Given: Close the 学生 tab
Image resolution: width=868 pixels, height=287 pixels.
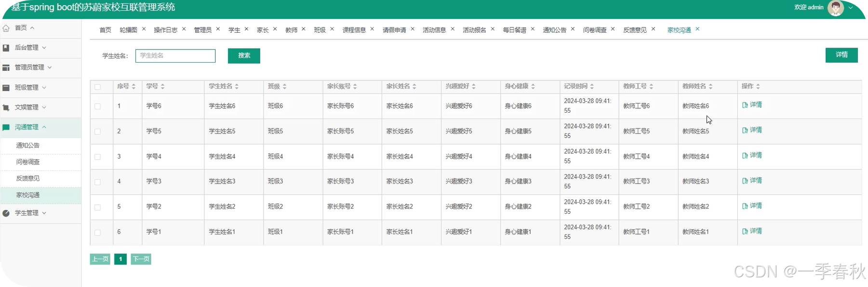Looking at the screenshot, I should [x=246, y=29].
